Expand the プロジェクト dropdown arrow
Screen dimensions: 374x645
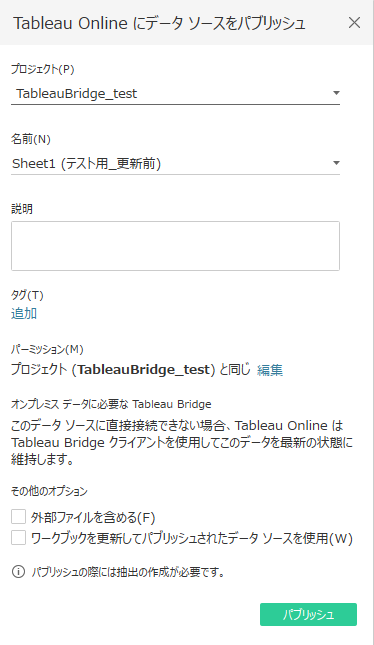pyautogui.click(x=336, y=93)
